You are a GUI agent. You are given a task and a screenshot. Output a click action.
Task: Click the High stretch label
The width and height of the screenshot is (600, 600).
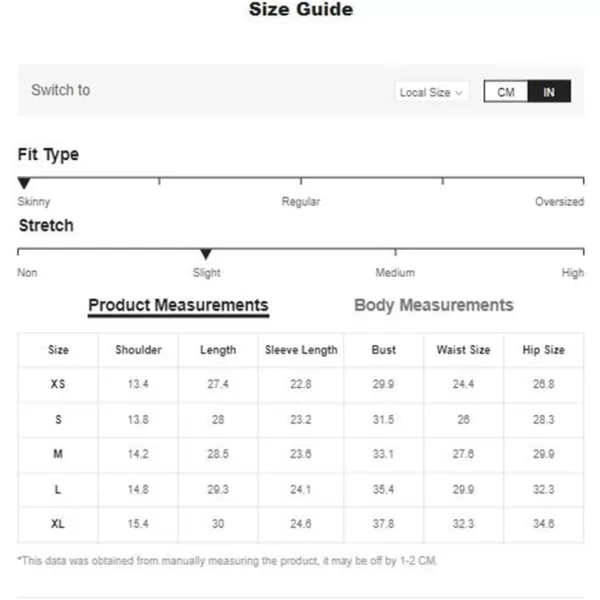(x=572, y=272)
